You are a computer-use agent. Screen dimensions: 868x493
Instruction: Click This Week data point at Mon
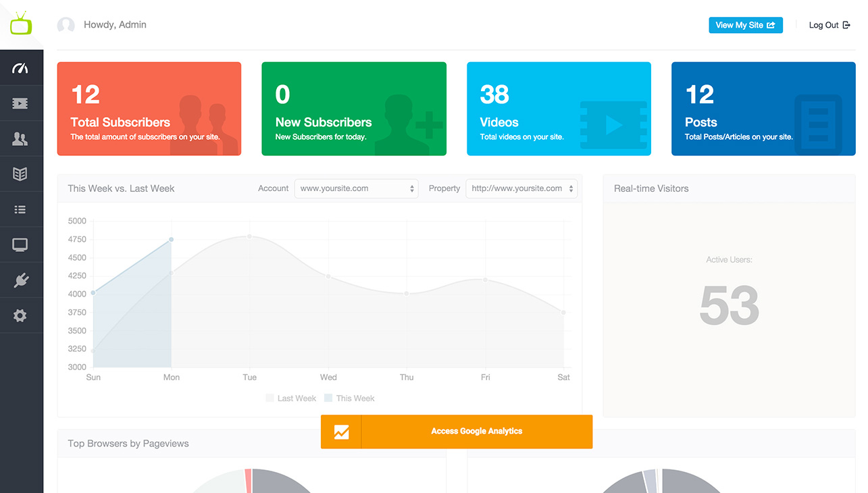tap(172, 240)
